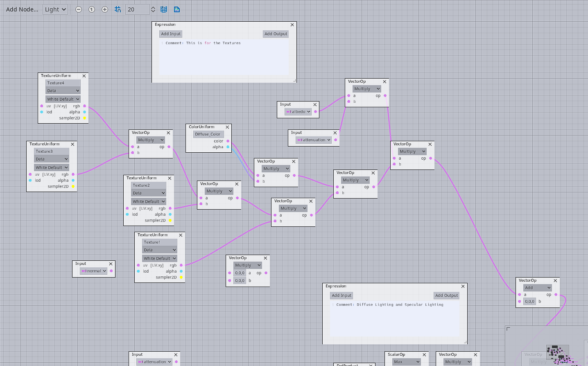Close the Expression node commenting Textures

[292, 25]
